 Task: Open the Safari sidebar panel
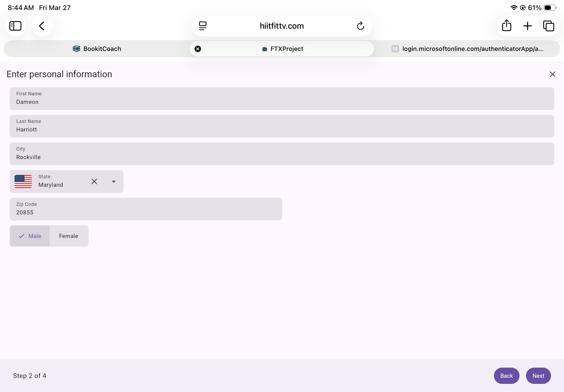(15, 26)
